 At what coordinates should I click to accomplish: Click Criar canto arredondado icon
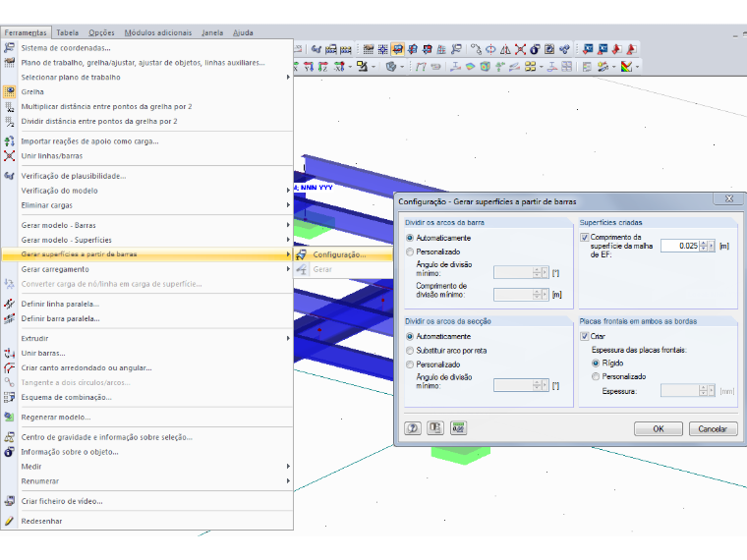(9, 367)
